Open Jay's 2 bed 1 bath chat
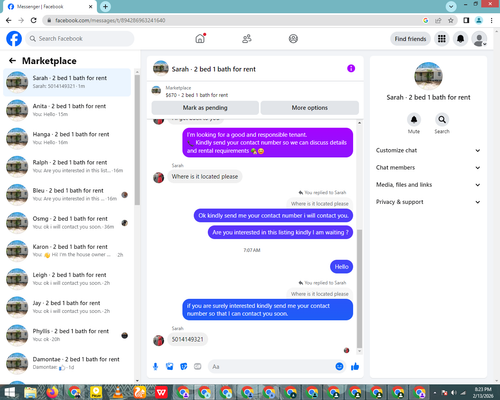The height and width of the screenshot is (400, 500). 67,307
